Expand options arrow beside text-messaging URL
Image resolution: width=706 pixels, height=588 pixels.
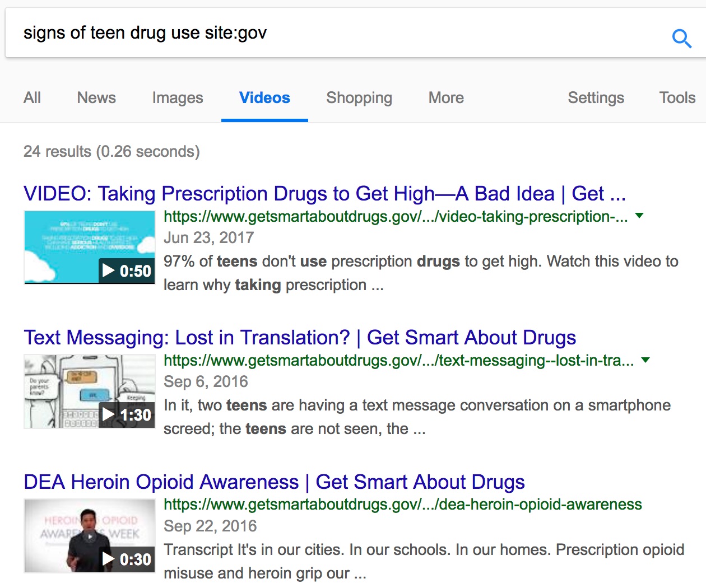[x=645, y=360]
